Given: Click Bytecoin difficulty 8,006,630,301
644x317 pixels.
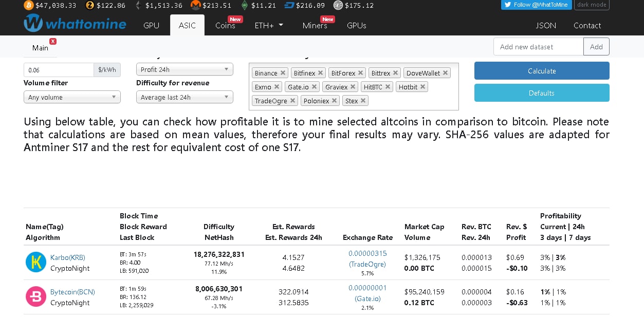Looking at the screenshot, I should [219, 289].
